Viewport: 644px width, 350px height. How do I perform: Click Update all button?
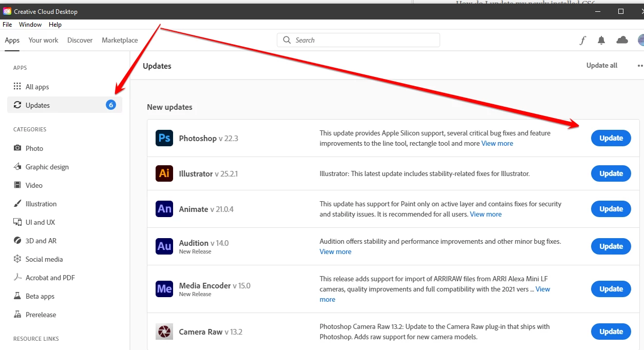(x=602, y=66)
